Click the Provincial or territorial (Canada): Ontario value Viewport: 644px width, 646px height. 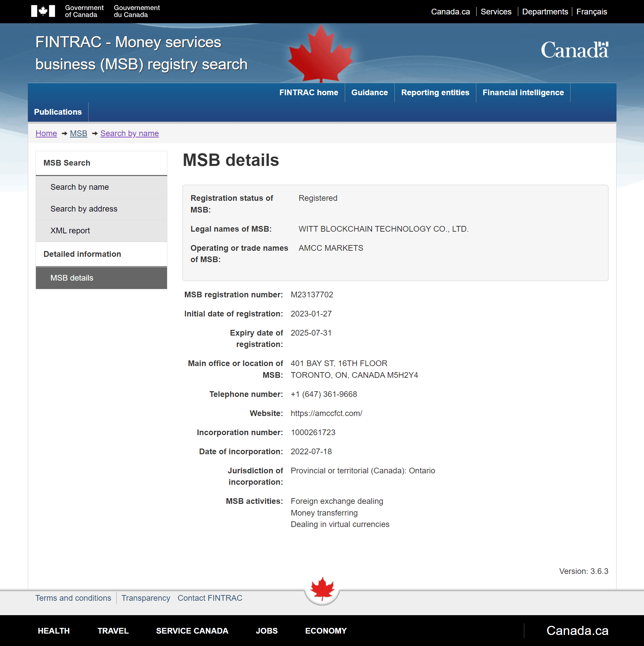click(x=363, y=471)
